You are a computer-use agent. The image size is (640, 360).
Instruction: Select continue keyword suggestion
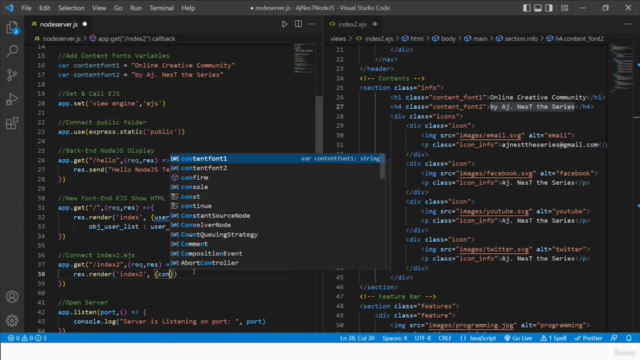276,206
